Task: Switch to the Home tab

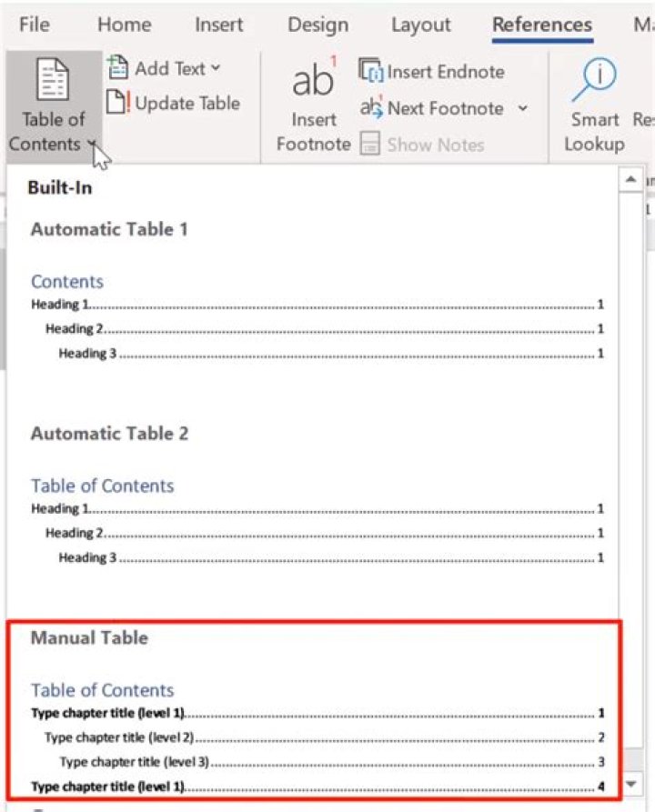Action: click(x=124, y=25)
